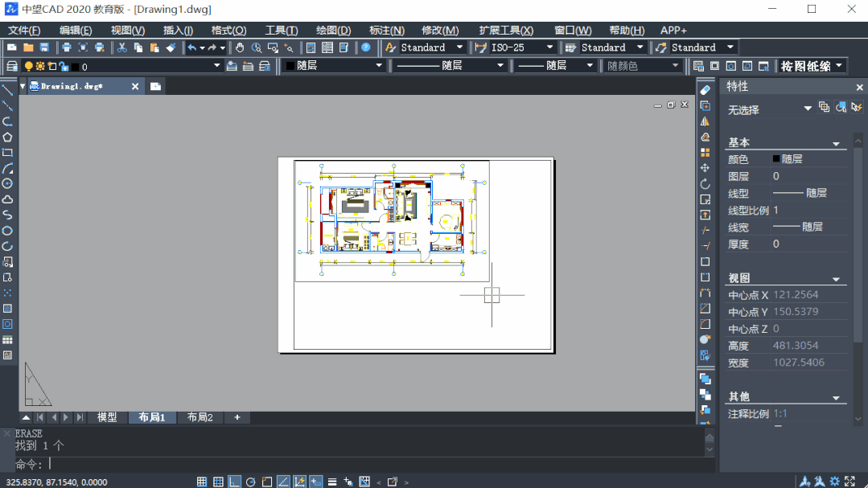Open the table style Standard dropdown
The height and width of the screenshot is (488, 868).
640,47
